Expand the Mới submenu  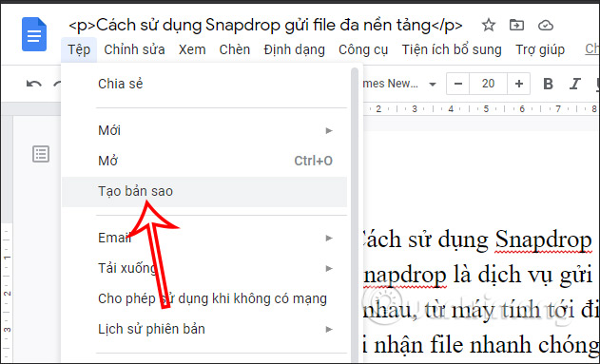coord(204,130)
